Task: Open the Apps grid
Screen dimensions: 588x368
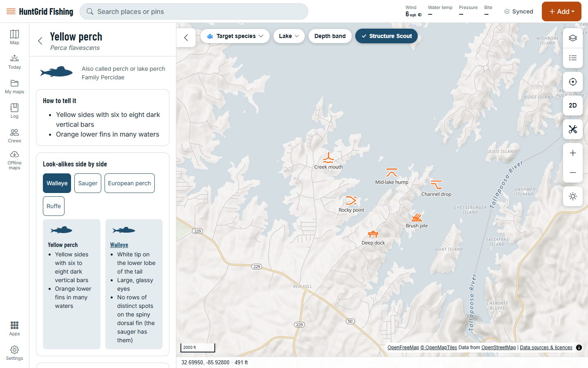Action: point(14,328)
